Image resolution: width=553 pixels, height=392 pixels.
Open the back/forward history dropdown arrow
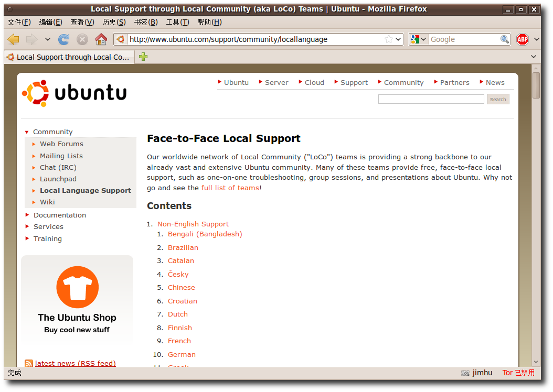point(48,39)
